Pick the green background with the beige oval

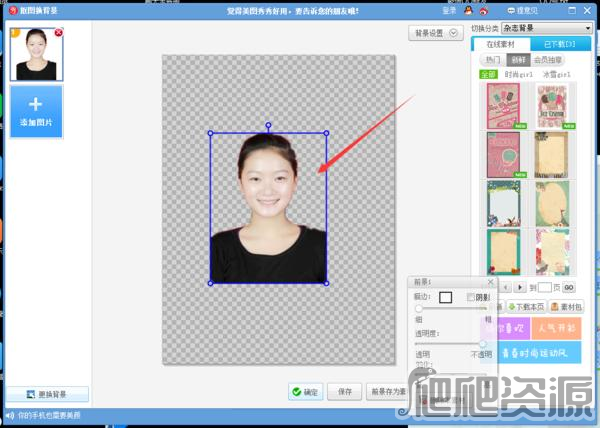[x=552, y=203]
